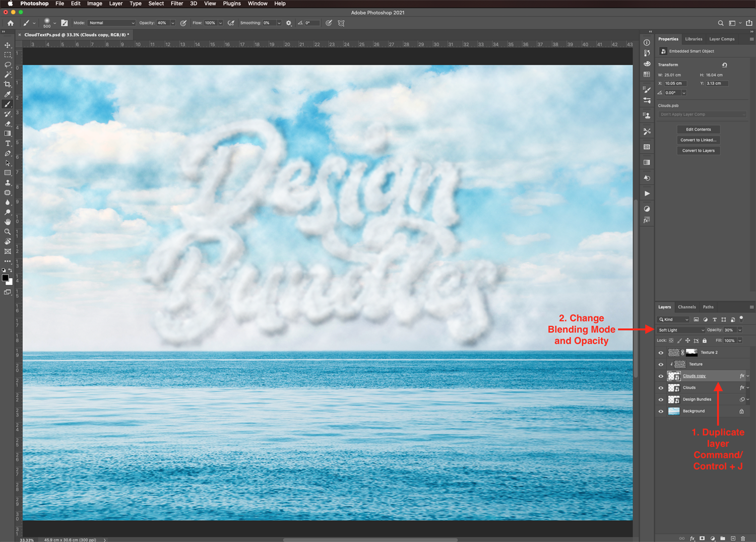Hide the Design Bundles layer
Screen dimensions: 756x542
coord(661,399)
